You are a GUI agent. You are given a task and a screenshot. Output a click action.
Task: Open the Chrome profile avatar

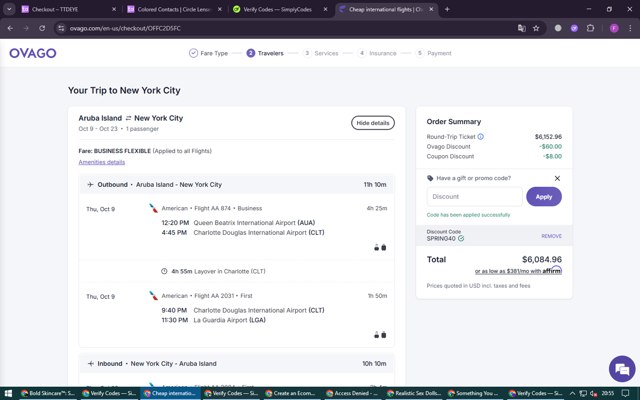(x=614, y=28)
